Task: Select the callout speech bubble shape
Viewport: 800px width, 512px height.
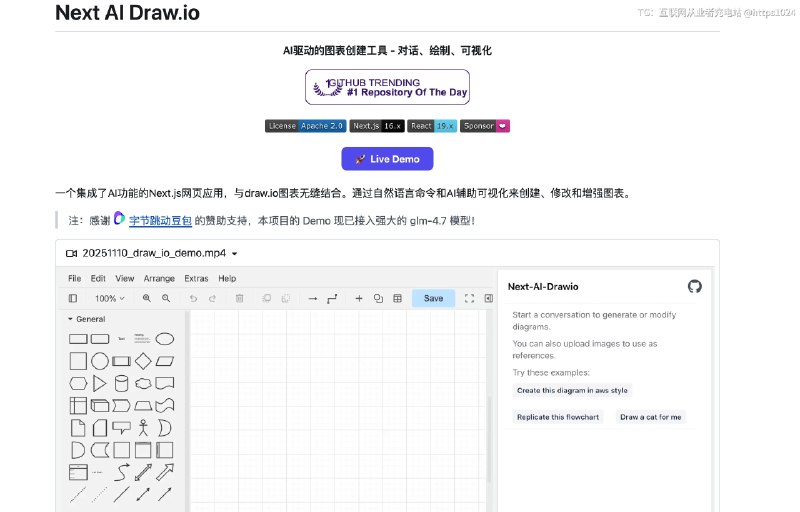Action: pos(121,428)
